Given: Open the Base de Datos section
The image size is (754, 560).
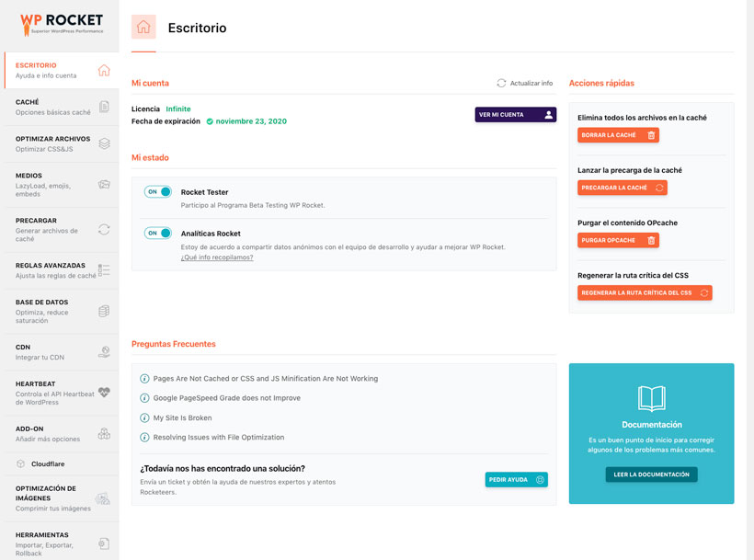Looking at the screenshot, I should tap(62, 311).
